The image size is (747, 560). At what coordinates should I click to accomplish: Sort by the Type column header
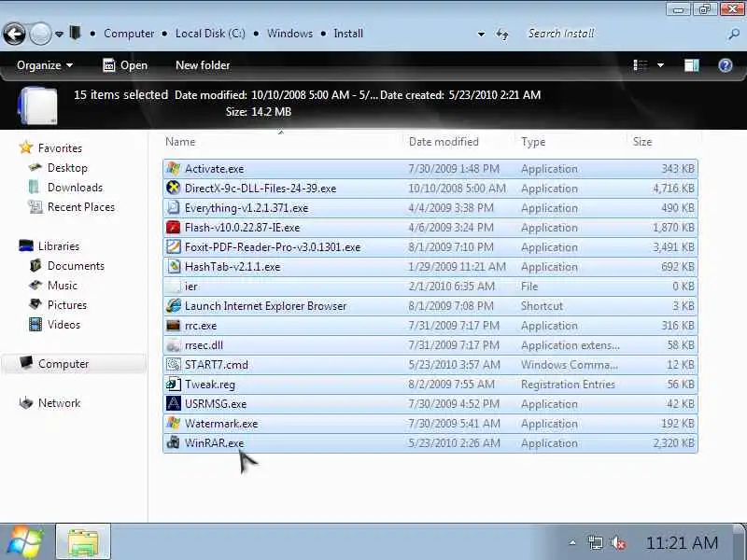pyautogui.click(x=533, y=142)
